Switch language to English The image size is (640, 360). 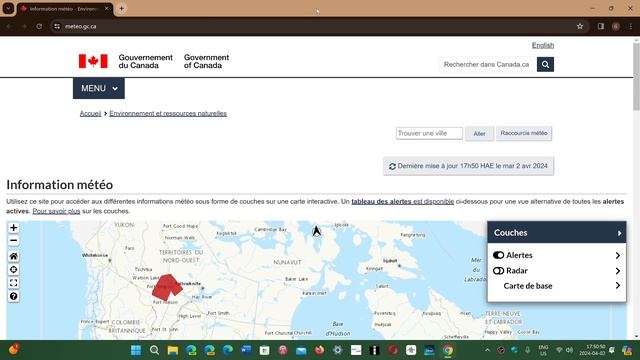pos(543,45)
